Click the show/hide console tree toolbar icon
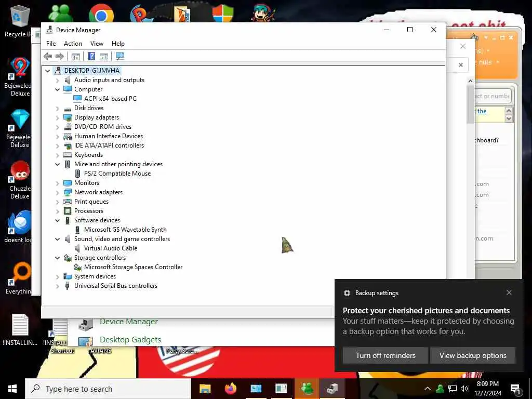The image size is (532, 399). click(76, 56)
